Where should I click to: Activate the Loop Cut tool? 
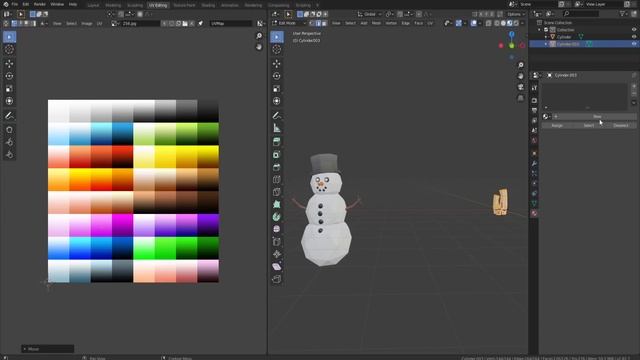coord(277,180)
